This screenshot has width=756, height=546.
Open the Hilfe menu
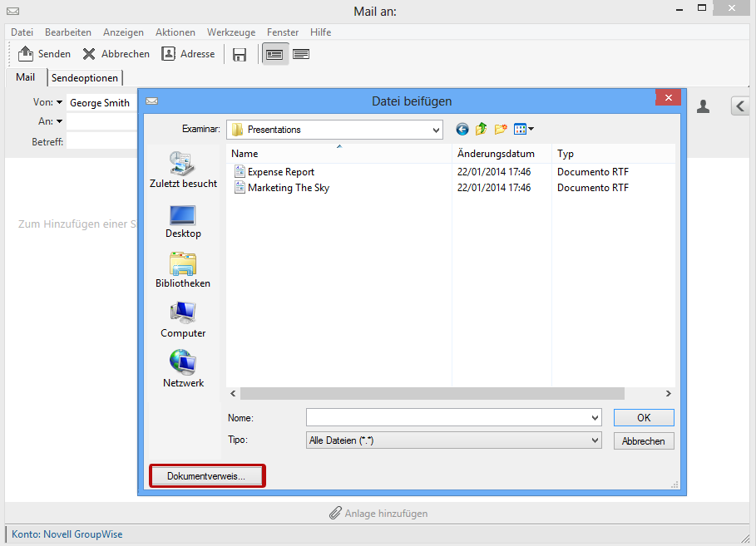coord(321,32)
